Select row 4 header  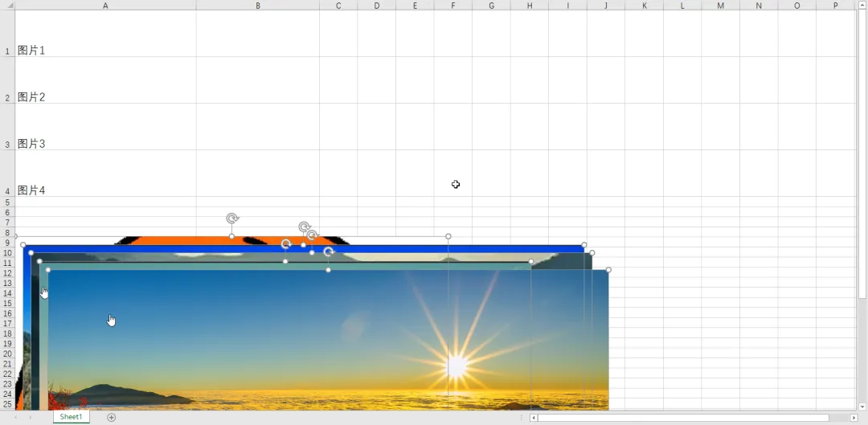[x=7, y=173]
